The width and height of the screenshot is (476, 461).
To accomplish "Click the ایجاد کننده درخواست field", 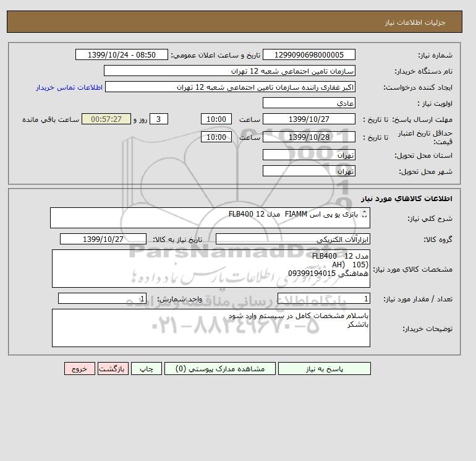I will (230, 87).
